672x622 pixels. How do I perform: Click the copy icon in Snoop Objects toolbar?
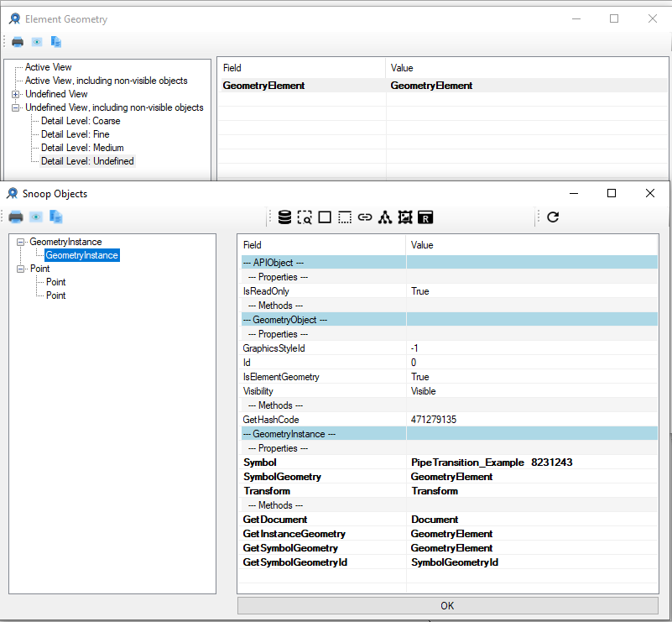click(x=55, y=217)
